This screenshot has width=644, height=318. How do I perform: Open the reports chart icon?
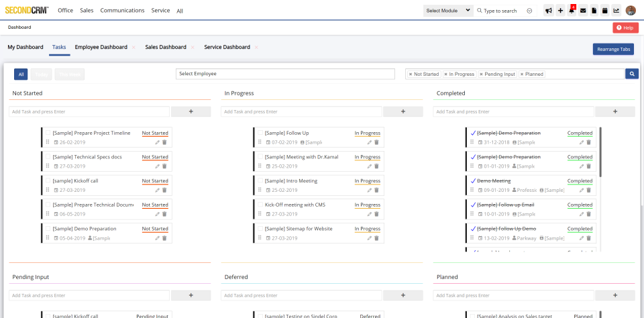click(616, 11)
